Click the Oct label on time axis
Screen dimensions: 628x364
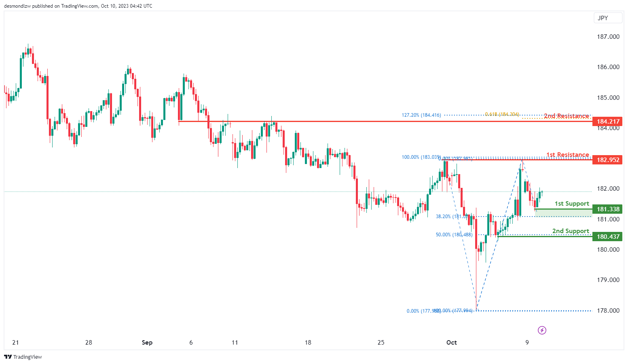451,343
